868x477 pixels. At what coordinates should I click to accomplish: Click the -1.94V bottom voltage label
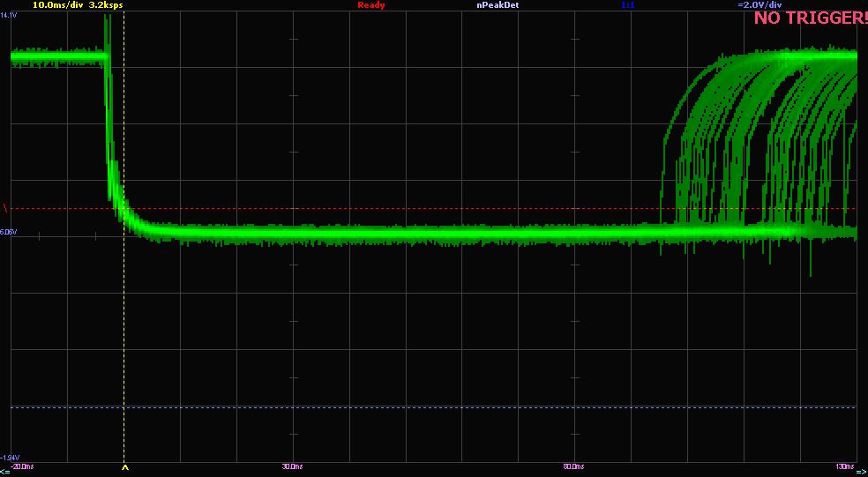pos(10,457)
